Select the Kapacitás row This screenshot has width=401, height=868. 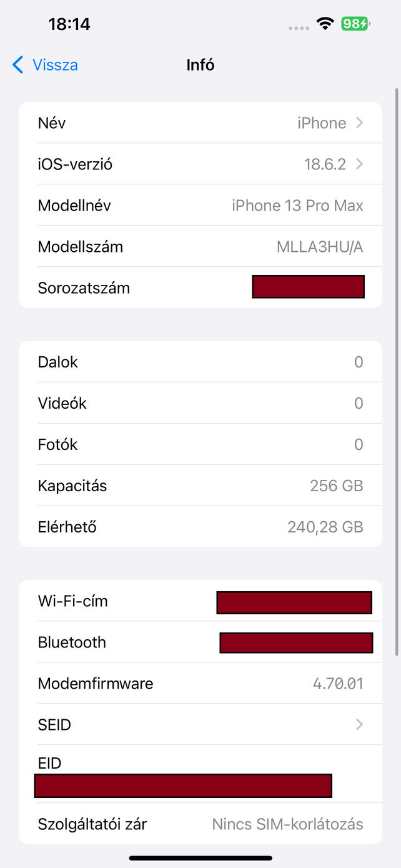tap(200, 486)
